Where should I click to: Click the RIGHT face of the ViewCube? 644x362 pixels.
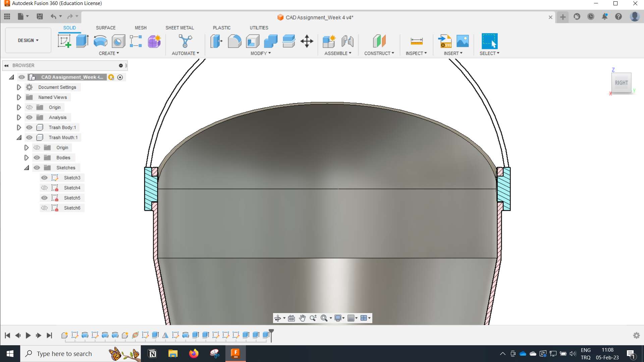pos(621,83)
